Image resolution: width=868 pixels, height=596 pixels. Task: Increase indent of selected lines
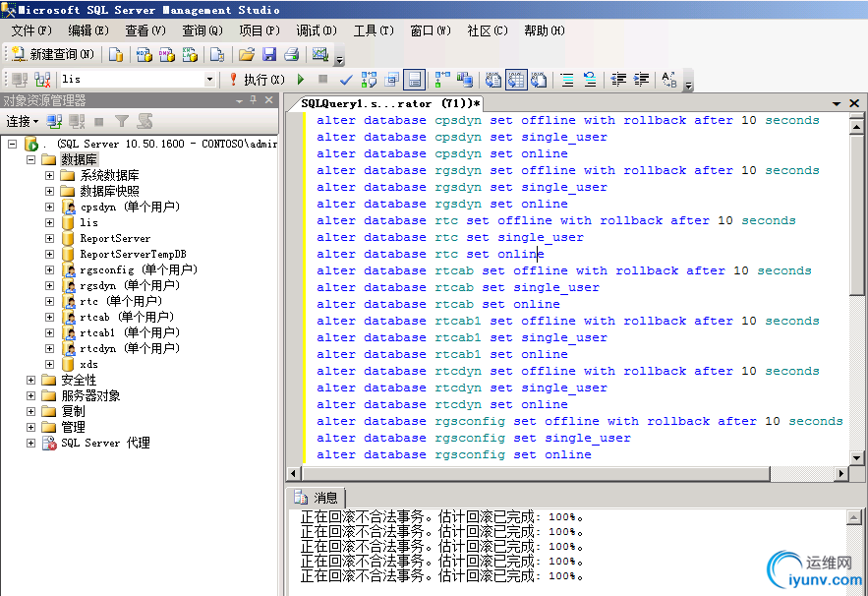641,80
